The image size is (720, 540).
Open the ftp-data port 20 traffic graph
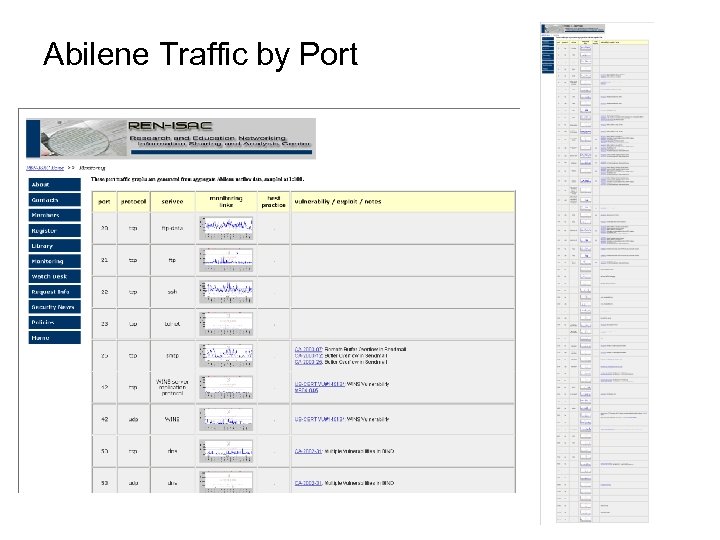pyautogui.click(x=226, y=228)
